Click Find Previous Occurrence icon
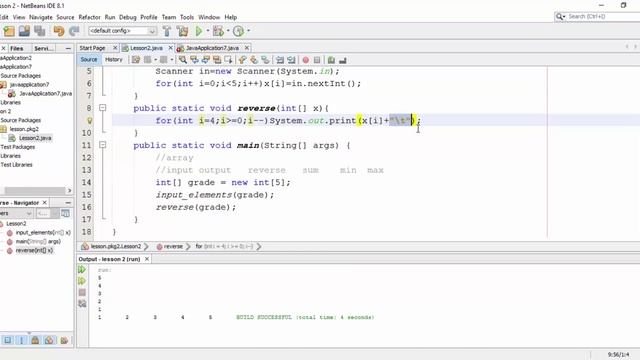 pos(194,60)
